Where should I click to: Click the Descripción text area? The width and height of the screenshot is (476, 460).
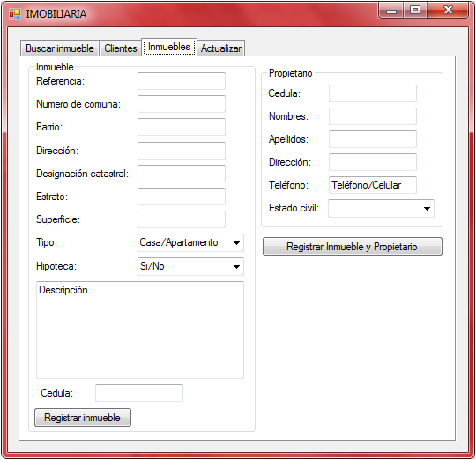tap(140, 330)
